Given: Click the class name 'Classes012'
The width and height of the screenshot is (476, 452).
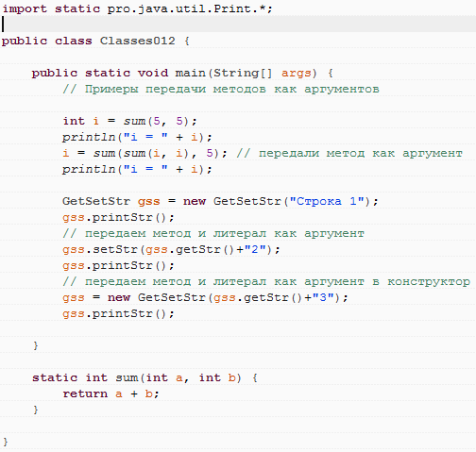Looking at the screenshot, I should (x=138, y=41).
